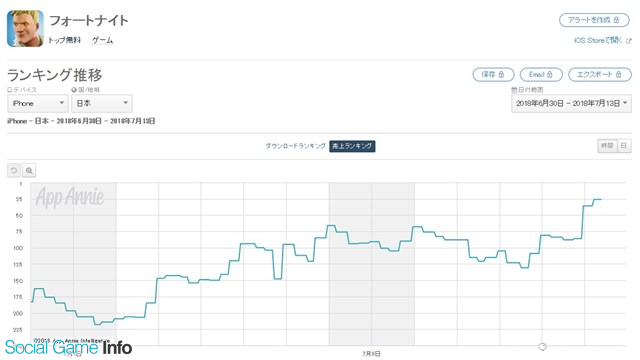Toggle chart granularity to 日
640x360 pixels.
tap(624, 146)
